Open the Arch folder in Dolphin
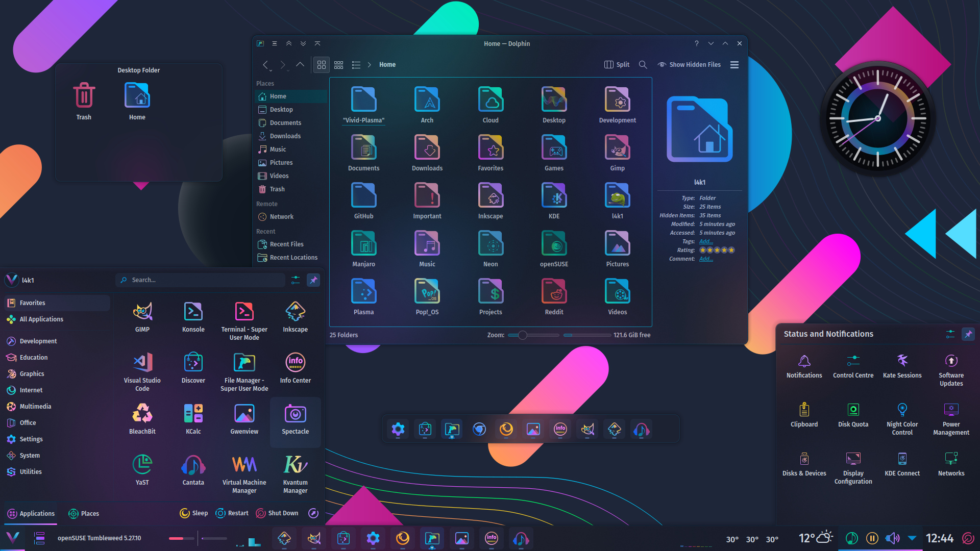The image size is (980, 551). click(427, 105)
